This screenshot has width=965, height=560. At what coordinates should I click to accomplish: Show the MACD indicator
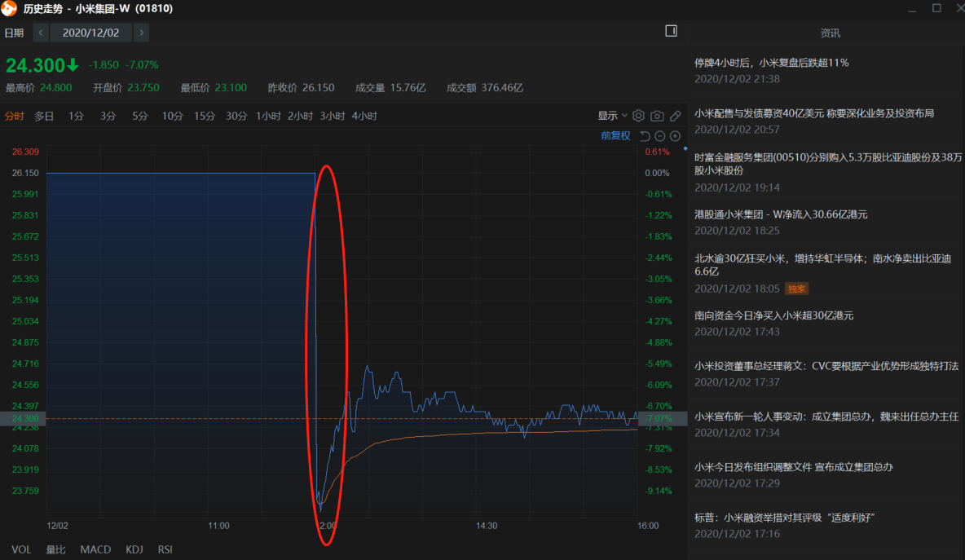[95, 549]
